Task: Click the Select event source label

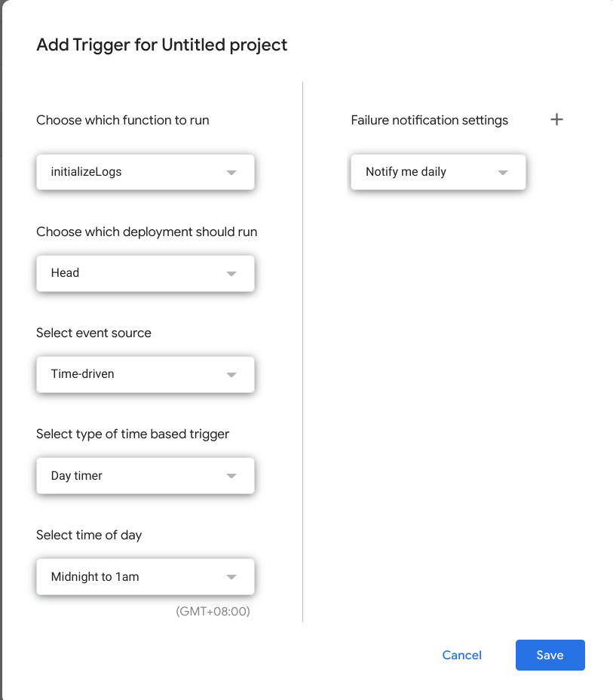Action: 93,333
